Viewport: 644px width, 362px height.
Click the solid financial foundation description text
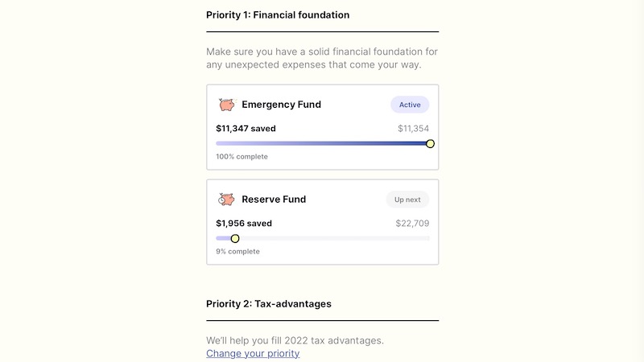point(322,58)
